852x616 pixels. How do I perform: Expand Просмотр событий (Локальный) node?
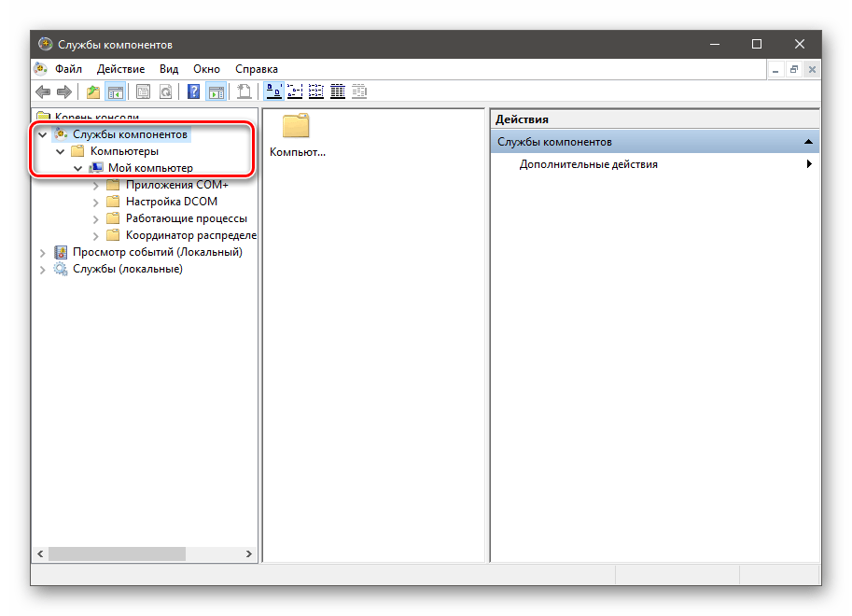pos(43,252)
